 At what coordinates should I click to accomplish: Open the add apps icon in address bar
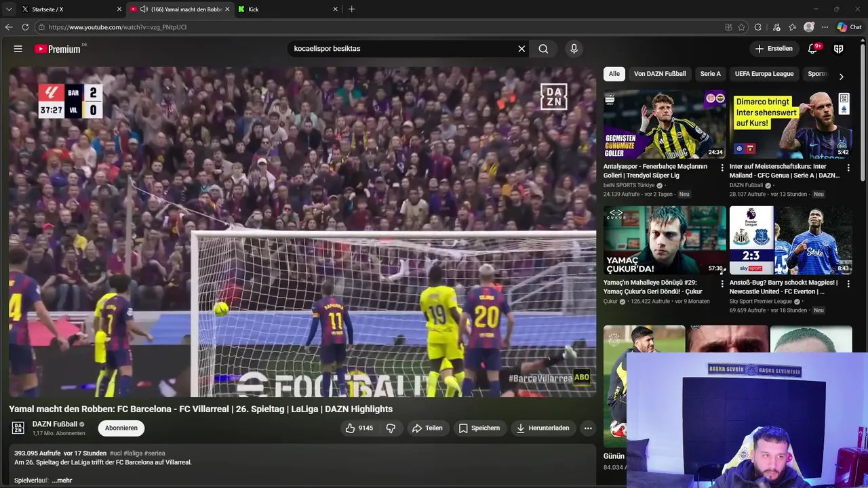728,27
